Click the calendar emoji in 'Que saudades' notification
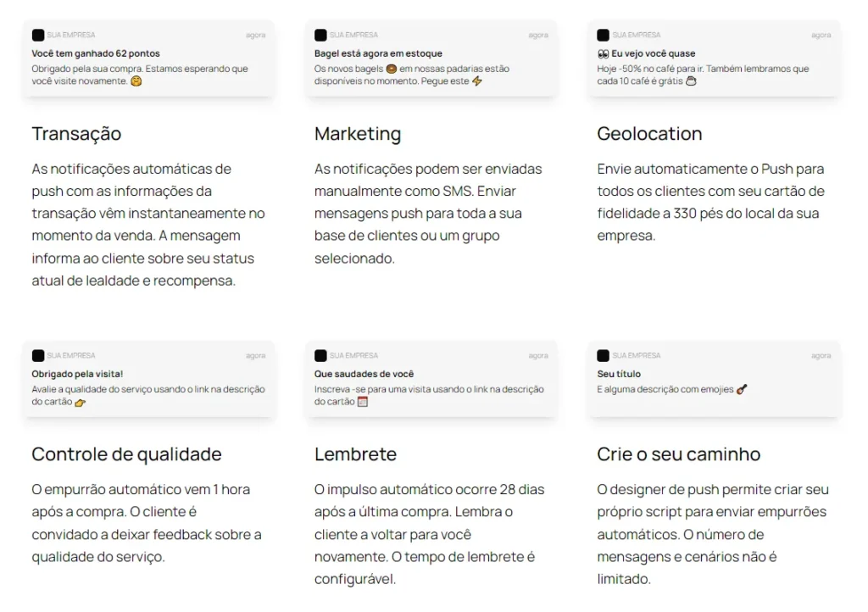Viewport: 868px width, 612px height. tap(363, 402)
